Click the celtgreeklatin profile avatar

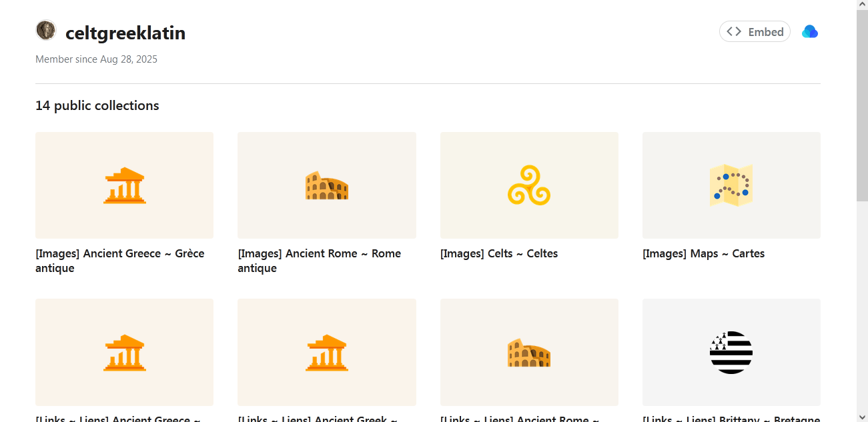(x=46, y=31)
